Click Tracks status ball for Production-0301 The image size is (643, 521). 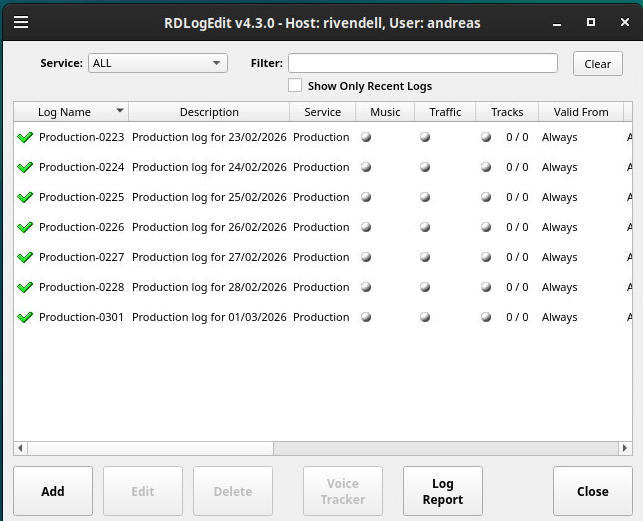pos(486,317)
